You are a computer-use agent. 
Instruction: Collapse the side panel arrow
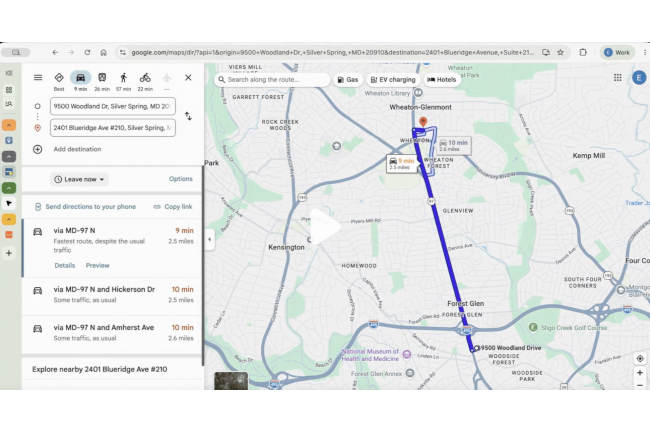point(209,239)
